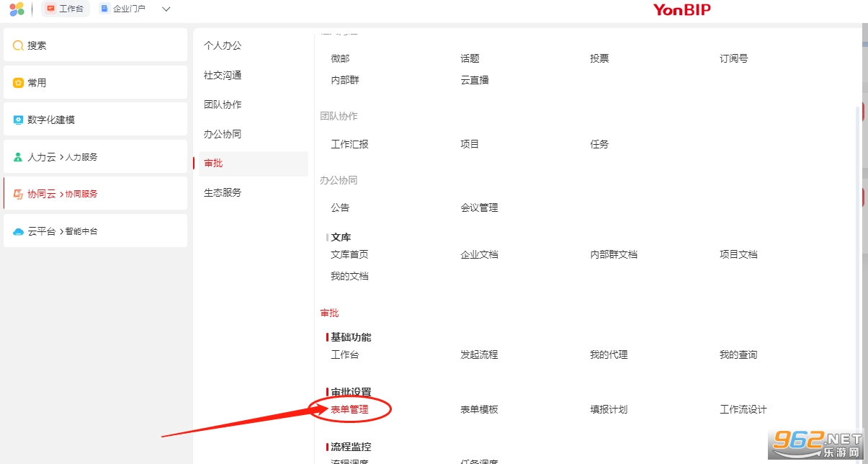Select 常用 in the sidebar

95,82
